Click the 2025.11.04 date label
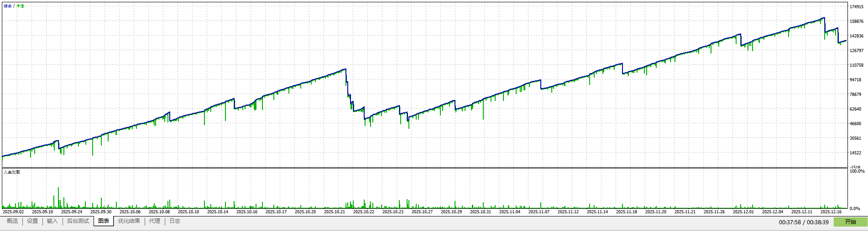This screenshot has height=232, width=868. (x=510, y=212)
